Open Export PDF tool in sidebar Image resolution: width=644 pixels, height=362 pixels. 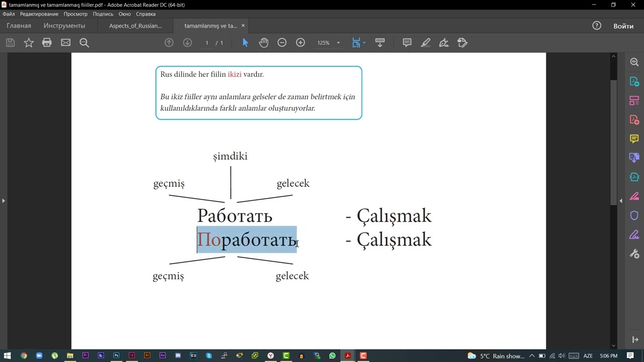coord(634,81)
